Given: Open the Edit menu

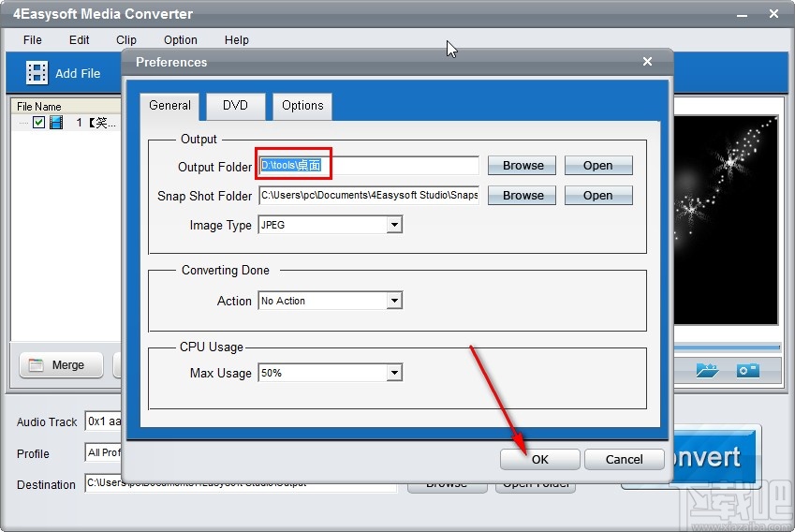Looking at the screenshot, I should click(79, 40).
